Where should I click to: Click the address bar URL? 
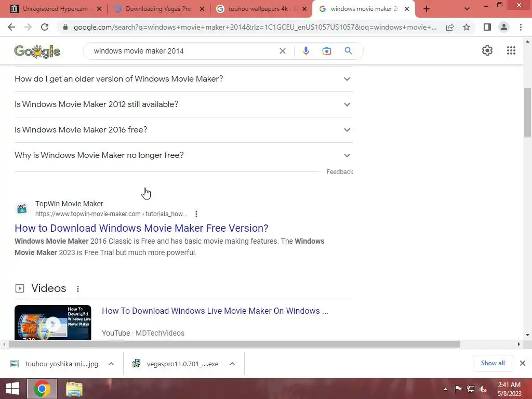tap(255, 27)
